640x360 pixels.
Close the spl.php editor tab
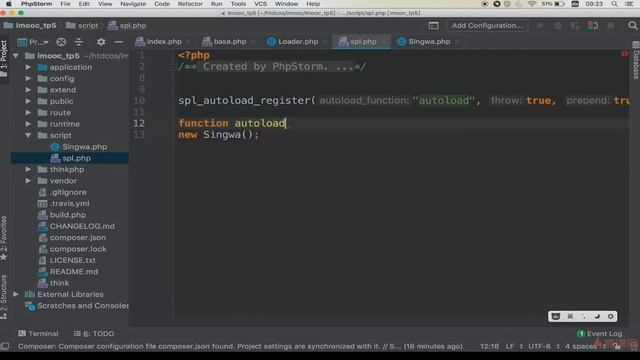click(x=383, y=42)
